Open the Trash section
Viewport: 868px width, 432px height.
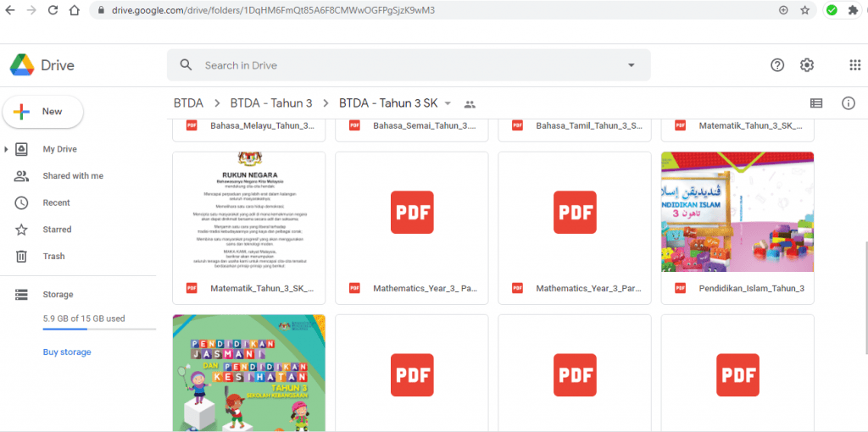coord(53,256)
